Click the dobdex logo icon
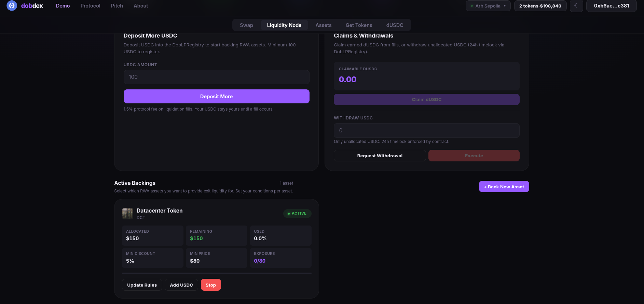Screen dimensions: 644x304 click(x=12, y=6)
